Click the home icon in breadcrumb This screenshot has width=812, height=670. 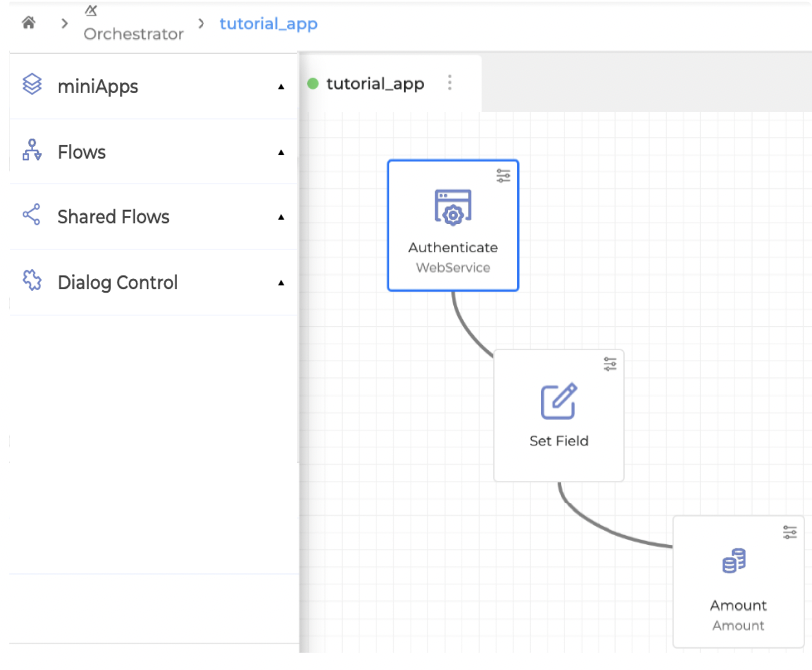[x=28, y=23]
